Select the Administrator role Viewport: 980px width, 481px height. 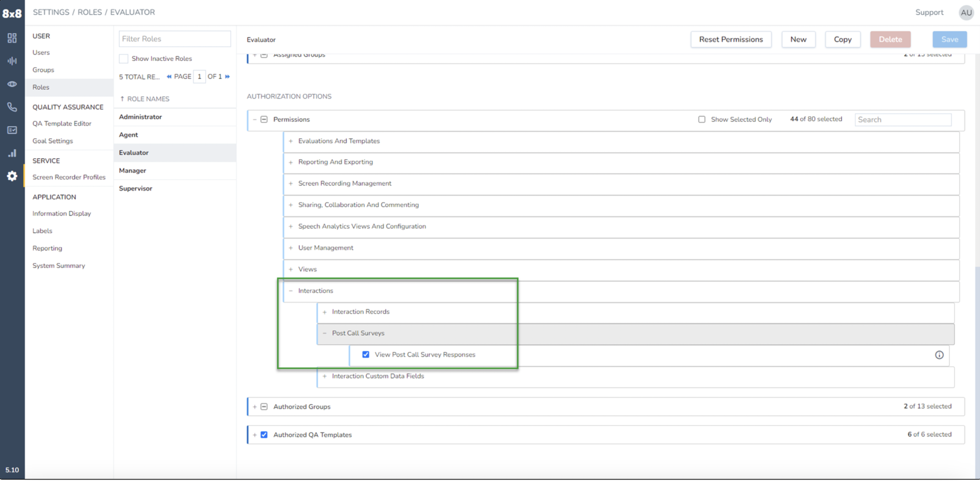[x=175, y=117]
